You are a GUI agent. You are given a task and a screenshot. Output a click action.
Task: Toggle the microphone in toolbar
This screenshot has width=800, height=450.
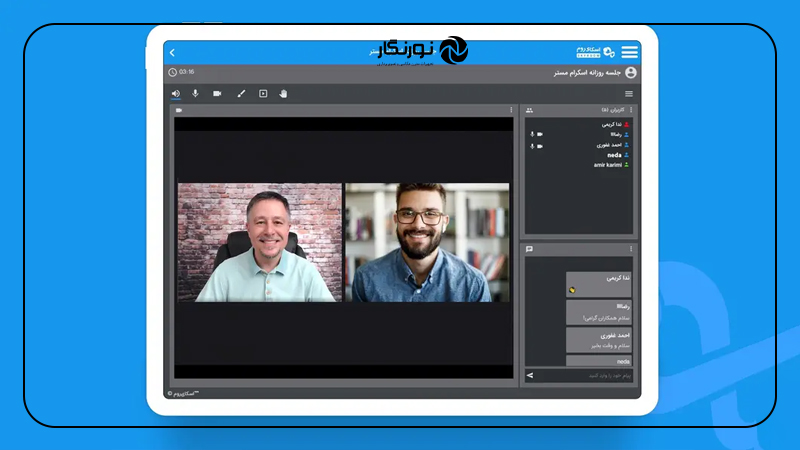195,93
